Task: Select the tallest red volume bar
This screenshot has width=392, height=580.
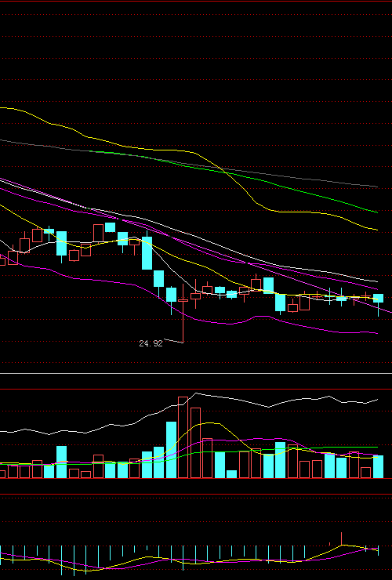Action: pos(183,437)
